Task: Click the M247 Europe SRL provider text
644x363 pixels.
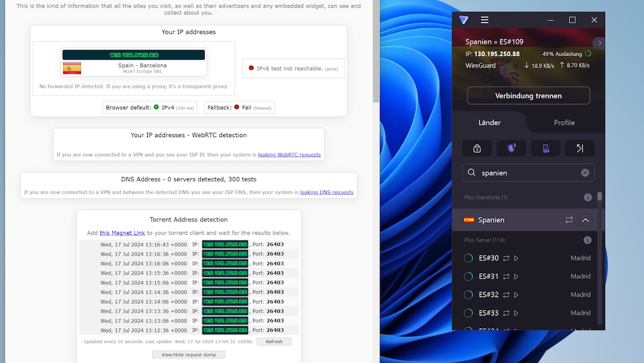Action: point(143,71)
